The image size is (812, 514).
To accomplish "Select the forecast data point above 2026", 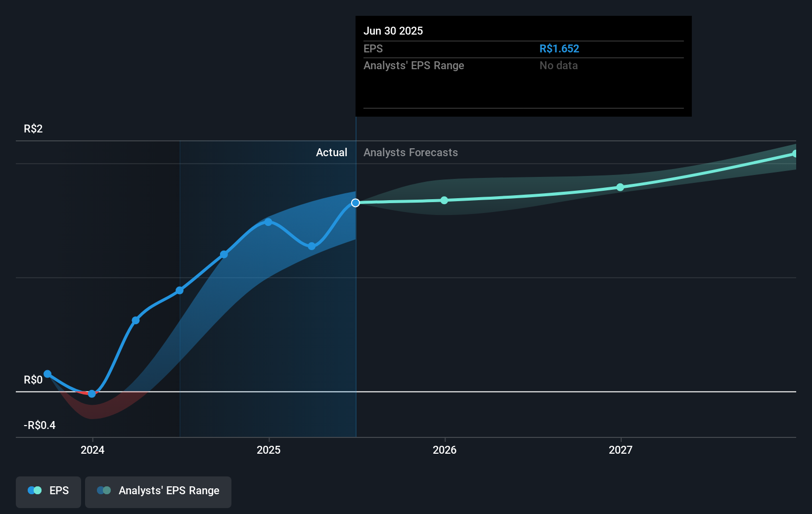I will click(444, 200).
